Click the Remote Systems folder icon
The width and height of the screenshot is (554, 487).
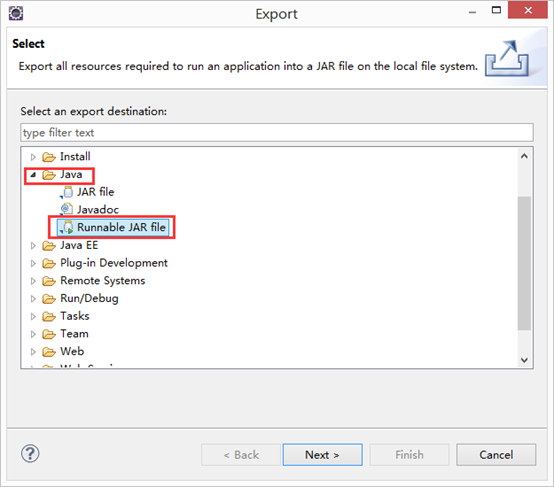pos(49,281)
